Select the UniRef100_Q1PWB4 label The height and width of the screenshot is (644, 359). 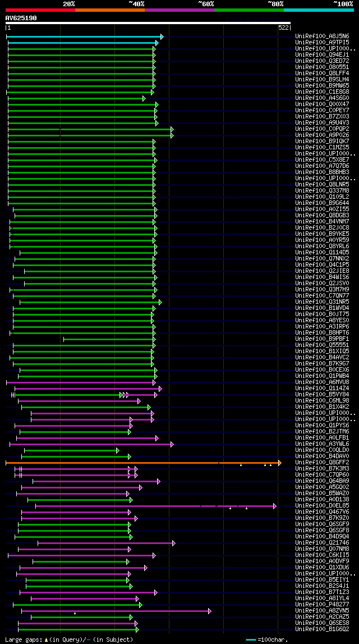[322, 376]
